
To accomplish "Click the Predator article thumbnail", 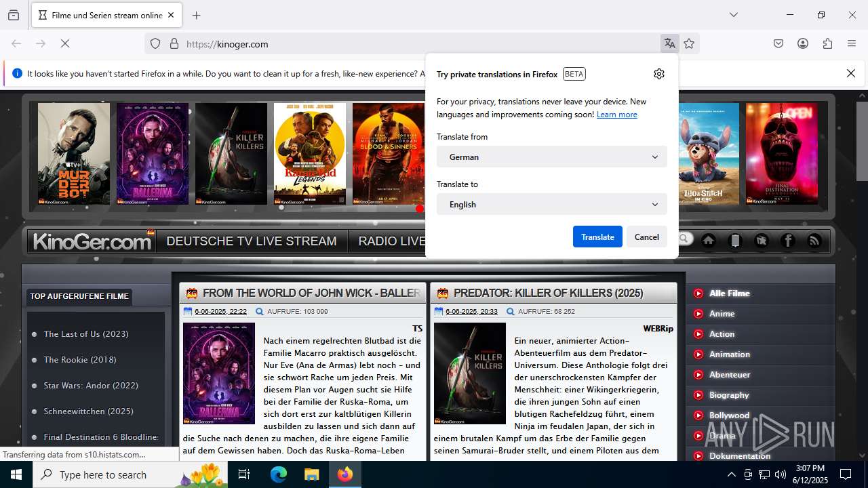I will coord(470,373).
